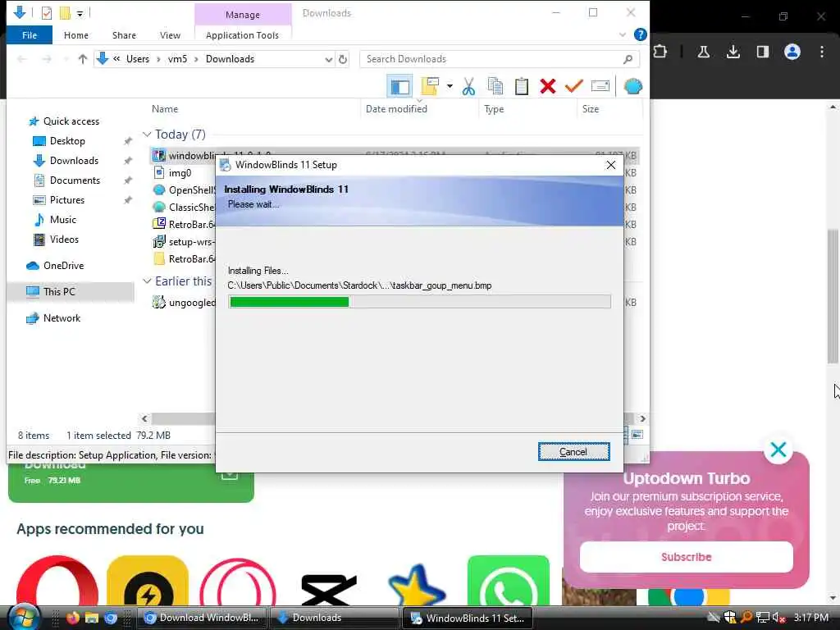
Task: Click the Properties quick access icon
Action: [47, 13]
